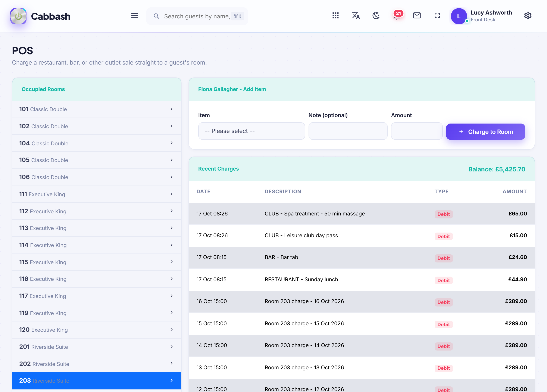Click the Amount input field

click(416, 131)
